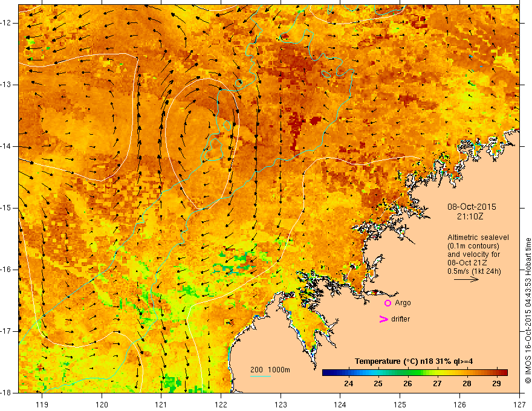This screenshot has width=532, height=411.
Task: Click latitude label -17
Action: click(7, 331)
